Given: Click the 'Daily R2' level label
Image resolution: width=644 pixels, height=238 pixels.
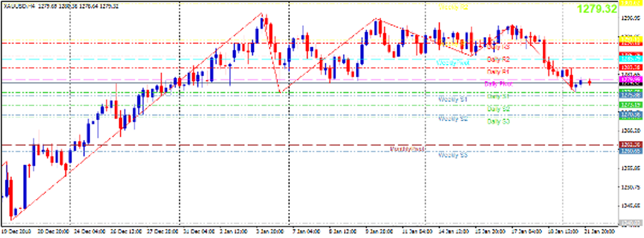Looking at the screenshot, I should coord(498,60).
